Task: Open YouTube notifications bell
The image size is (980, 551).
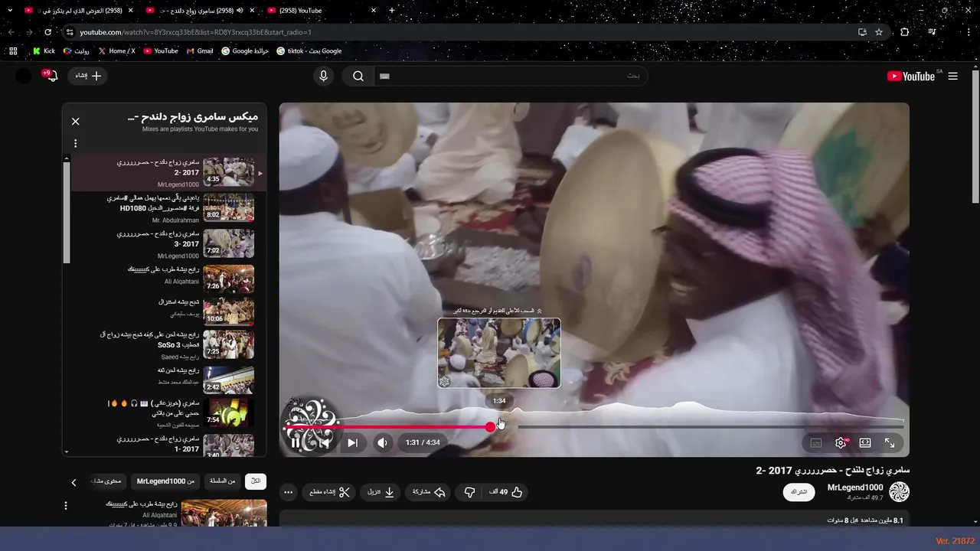Action: pyautogui.click(x=51, y=76)
